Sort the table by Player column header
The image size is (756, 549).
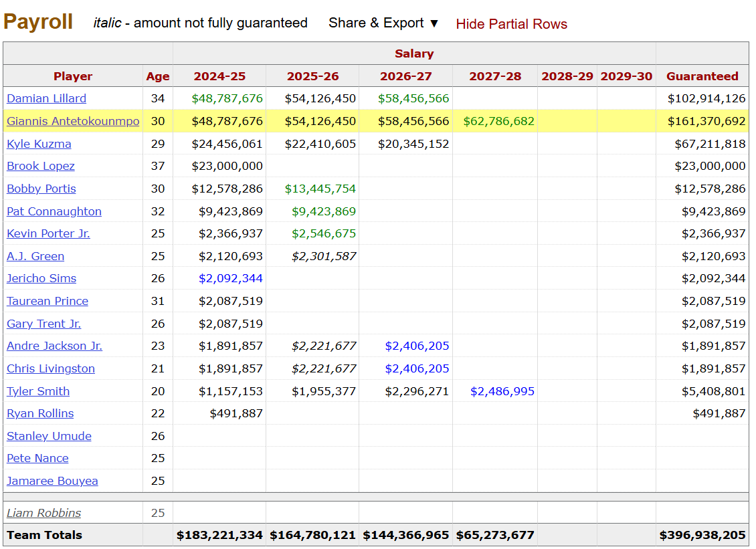(x=73, y=76)
